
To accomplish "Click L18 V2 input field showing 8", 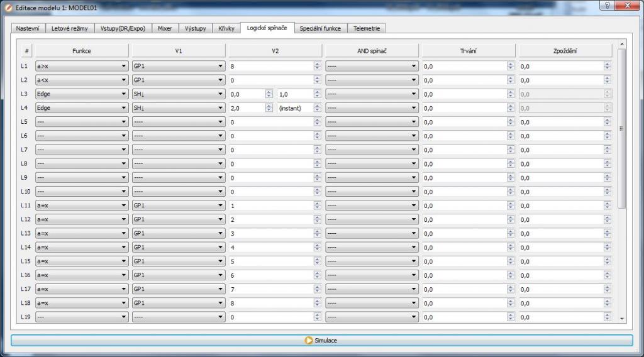I will tap(270, 303).
